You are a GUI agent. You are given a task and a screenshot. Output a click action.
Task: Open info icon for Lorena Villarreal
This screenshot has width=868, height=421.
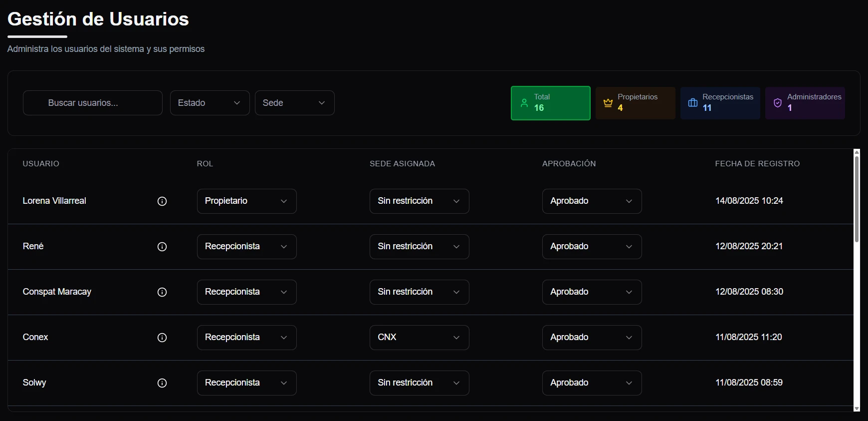[x=162, y=201]
